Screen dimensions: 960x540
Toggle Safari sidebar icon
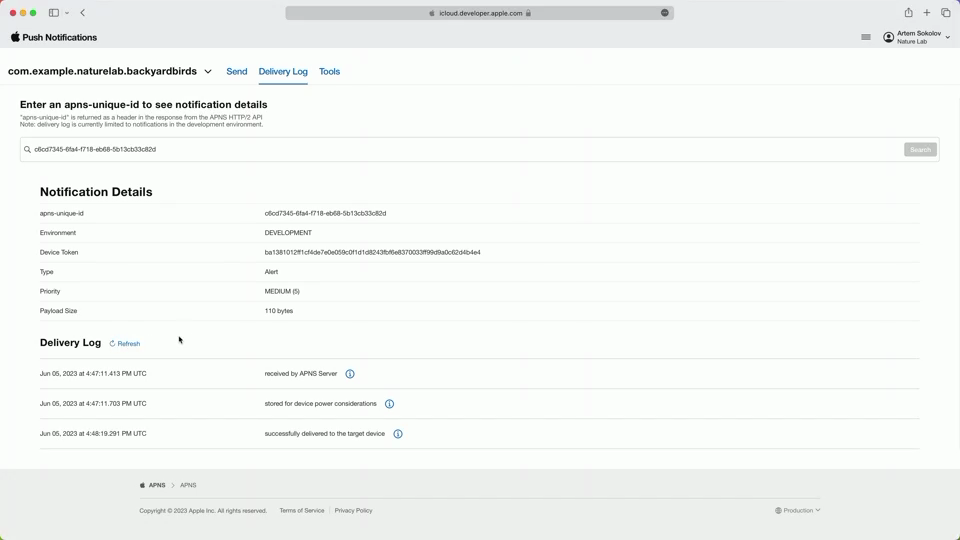(54, 13)
